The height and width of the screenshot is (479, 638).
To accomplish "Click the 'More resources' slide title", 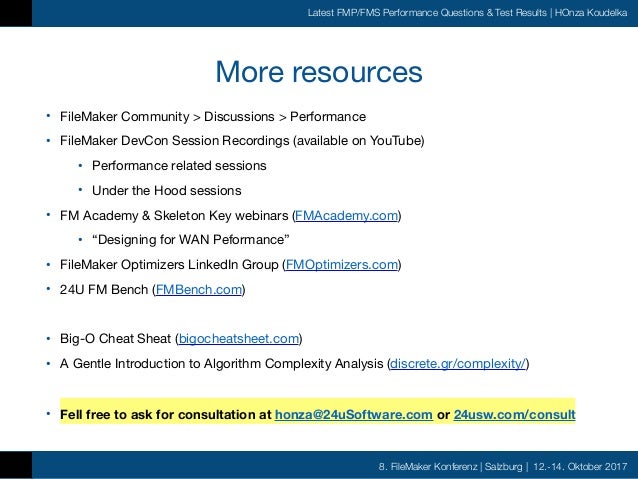I will (319, 72).
